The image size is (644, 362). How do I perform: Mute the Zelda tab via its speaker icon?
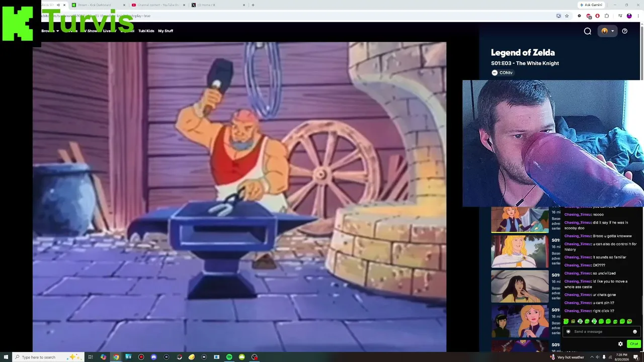click(x=58, y=5)
